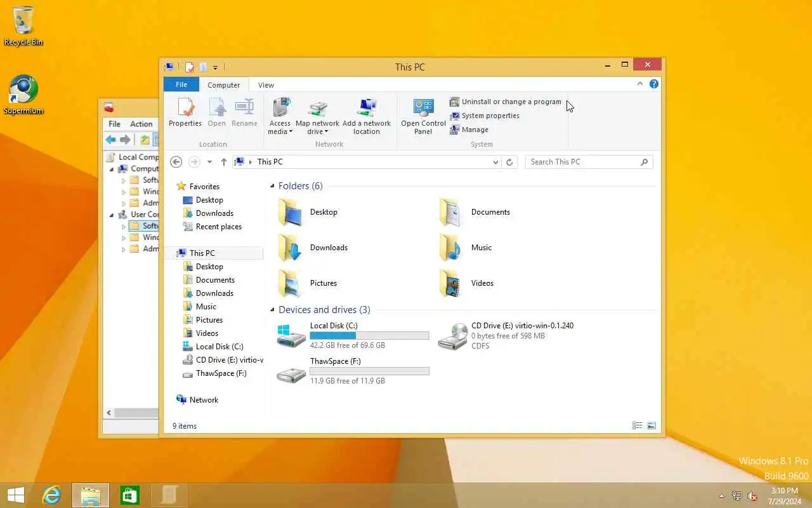Screen dimensions: 812x508
Task: Click the back arrow in Group Policy window
Action: [x=111, y=140]
